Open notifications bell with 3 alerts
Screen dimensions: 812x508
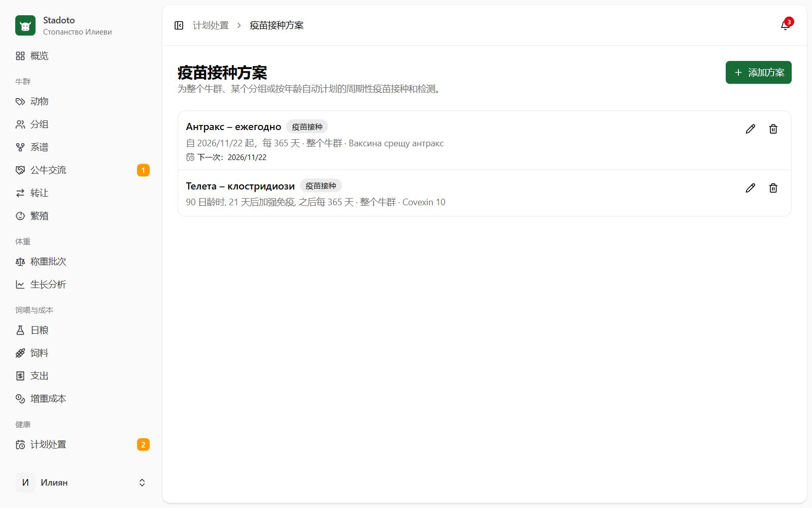pyautogui.click(x=785, y=25)
